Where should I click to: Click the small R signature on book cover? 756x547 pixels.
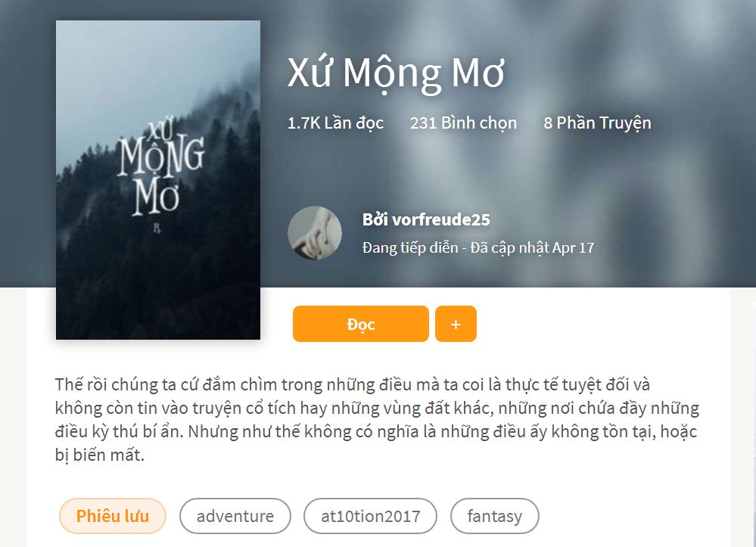[x=157, y=228]
